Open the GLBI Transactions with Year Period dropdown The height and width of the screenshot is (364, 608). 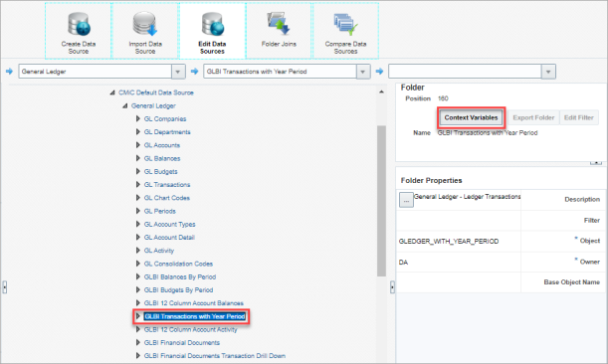(x=363, y=72)
